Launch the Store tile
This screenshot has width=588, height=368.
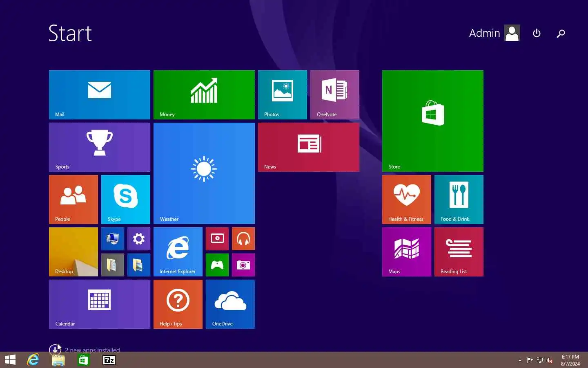coord(433,121)
